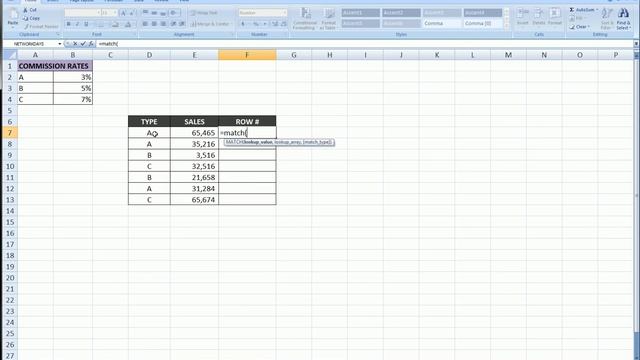Screen dimensions: 640x360
Task: Click Increase Indent icon
Action: coord(182,24)
